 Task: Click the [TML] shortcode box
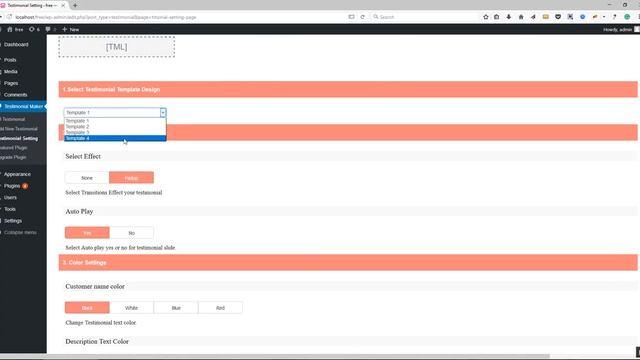117,47
